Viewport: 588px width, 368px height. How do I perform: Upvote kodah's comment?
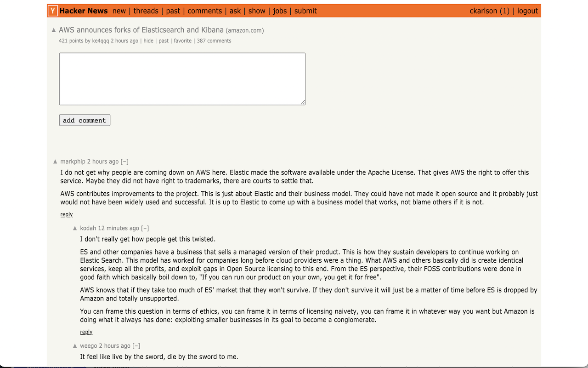pos(74,227)
